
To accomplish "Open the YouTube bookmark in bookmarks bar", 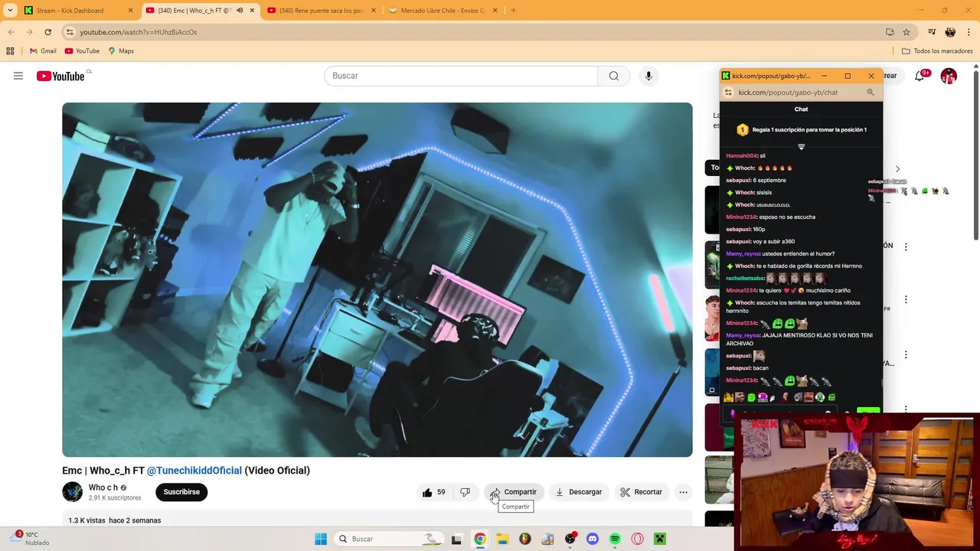I will (82, 51).
